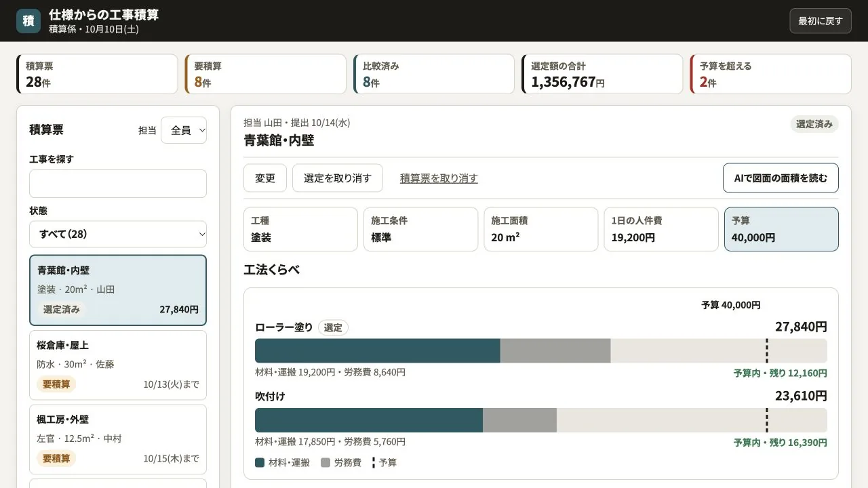
Task: Click the ローラー塗り cost bar
Action: 541,351
